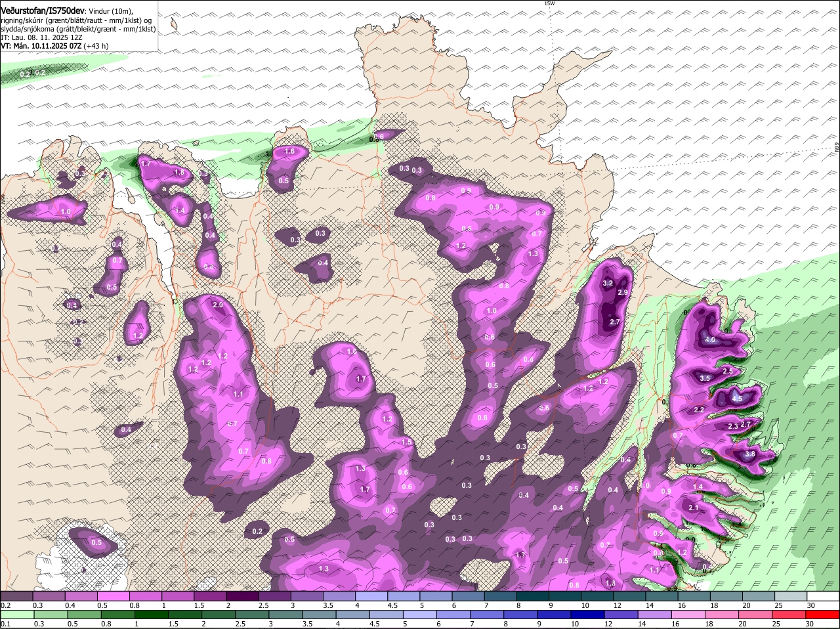Image resolution: width=840 pixels, height=629 pixels.
Task: Click the "25" label in the top snow legend
Action: [x=778, y=605]
